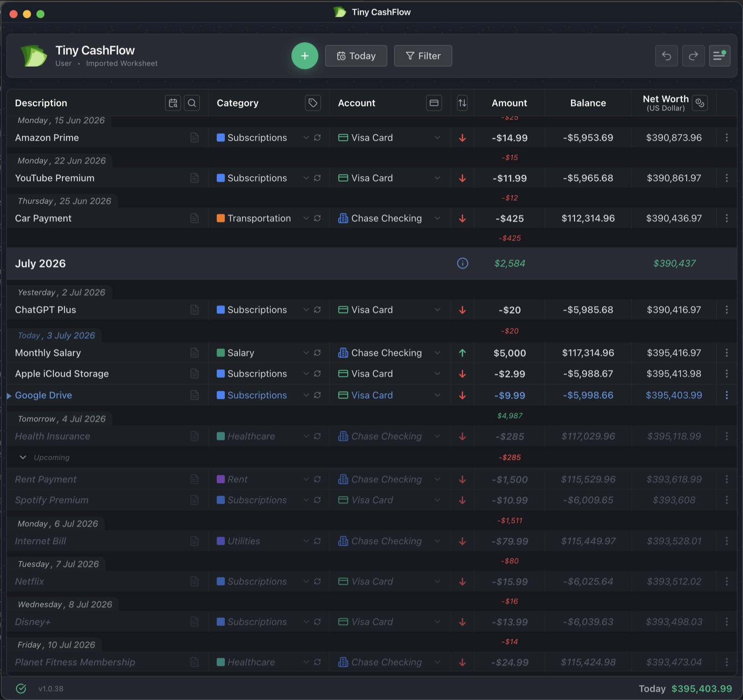Click the Amount column header

point(509,103)
